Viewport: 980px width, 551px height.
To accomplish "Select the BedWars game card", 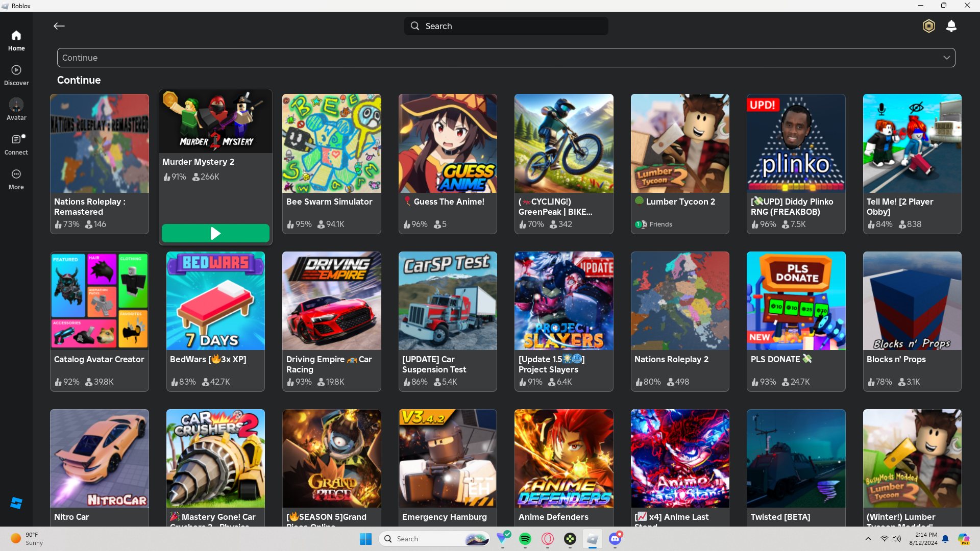I will tap(215, 321).
